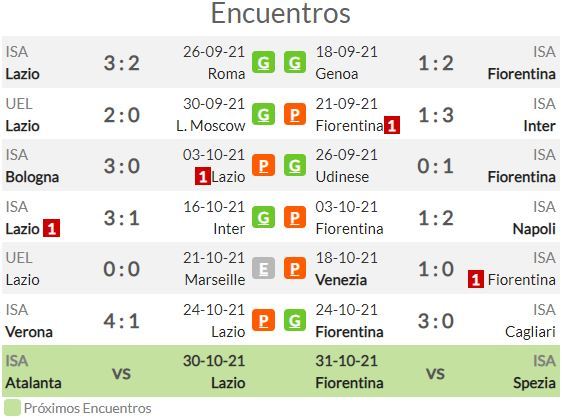Click the Encuentros heading

[x=281, y=13]
